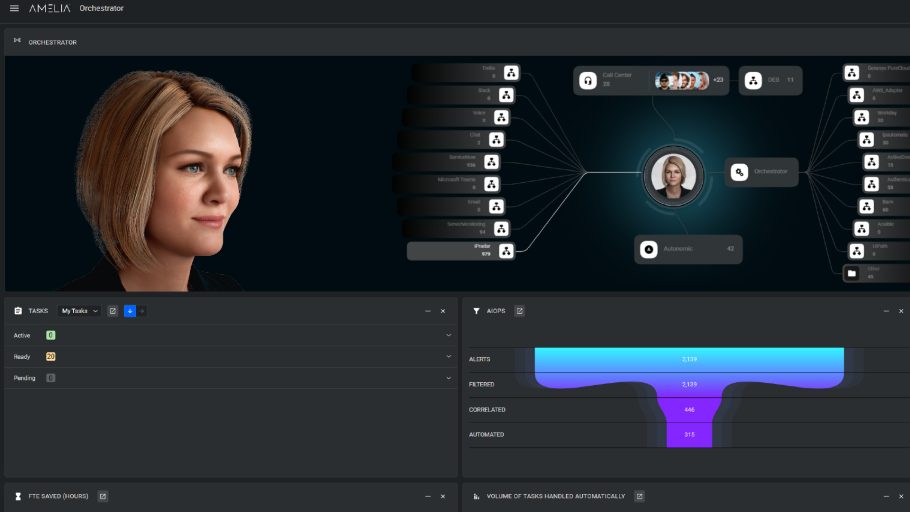
Task: Open the My Tasks dropdown
Action: pyautogui.click(x=80, y=311)
